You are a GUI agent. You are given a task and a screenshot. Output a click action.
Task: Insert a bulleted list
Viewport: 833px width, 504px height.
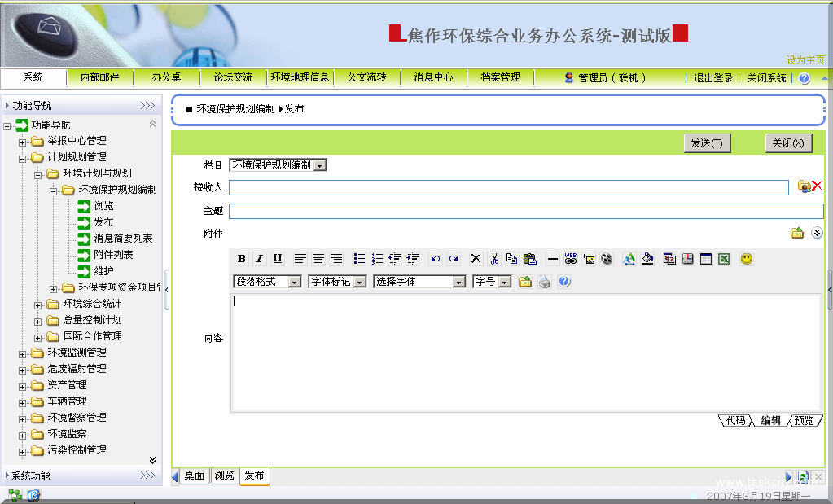click(359, 259)
